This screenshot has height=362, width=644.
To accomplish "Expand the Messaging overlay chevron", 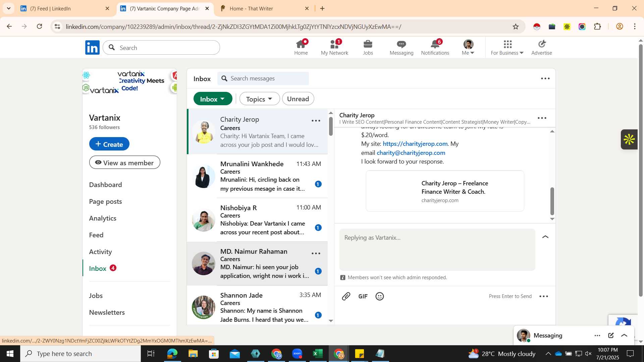I will pos(624,336).
